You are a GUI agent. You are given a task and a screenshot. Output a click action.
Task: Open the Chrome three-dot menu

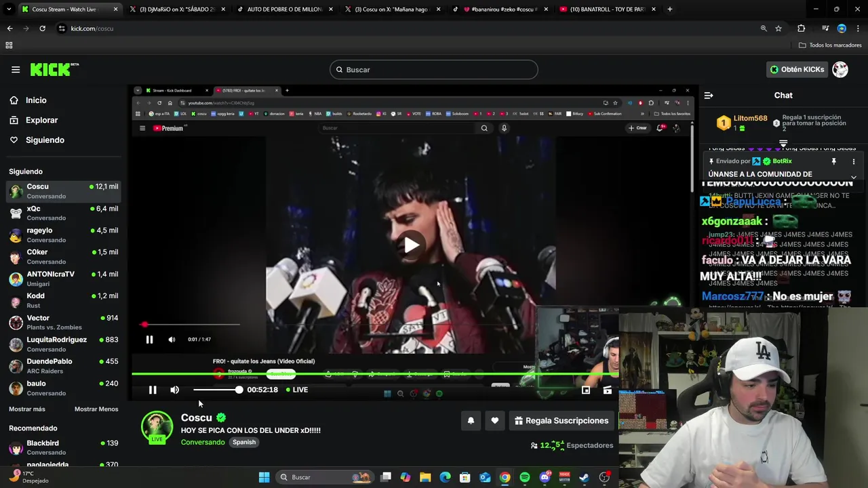(x=858, y=28)
